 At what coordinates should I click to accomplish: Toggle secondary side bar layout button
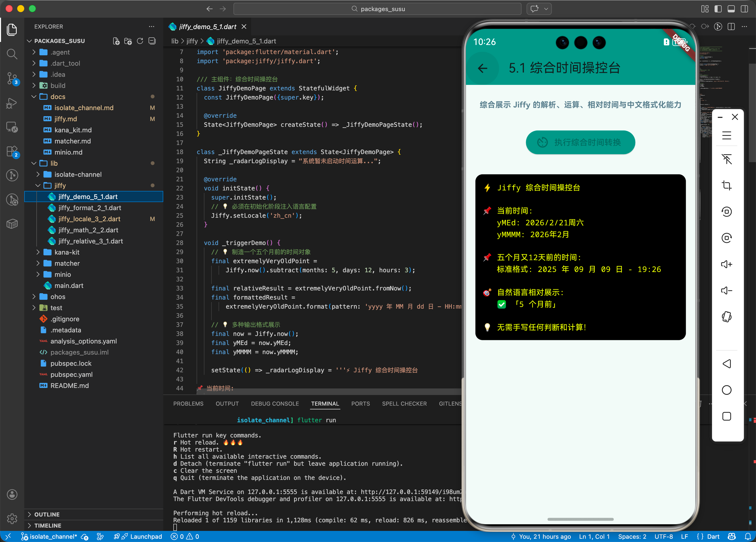point(744,9)
